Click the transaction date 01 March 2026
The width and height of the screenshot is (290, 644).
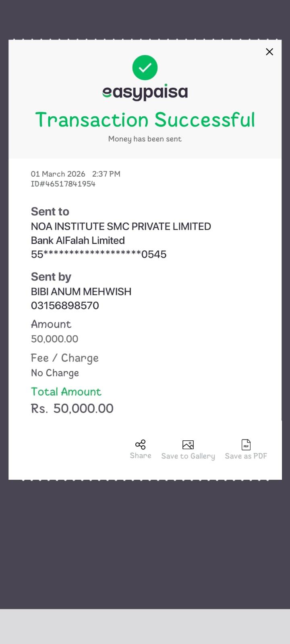58,174
